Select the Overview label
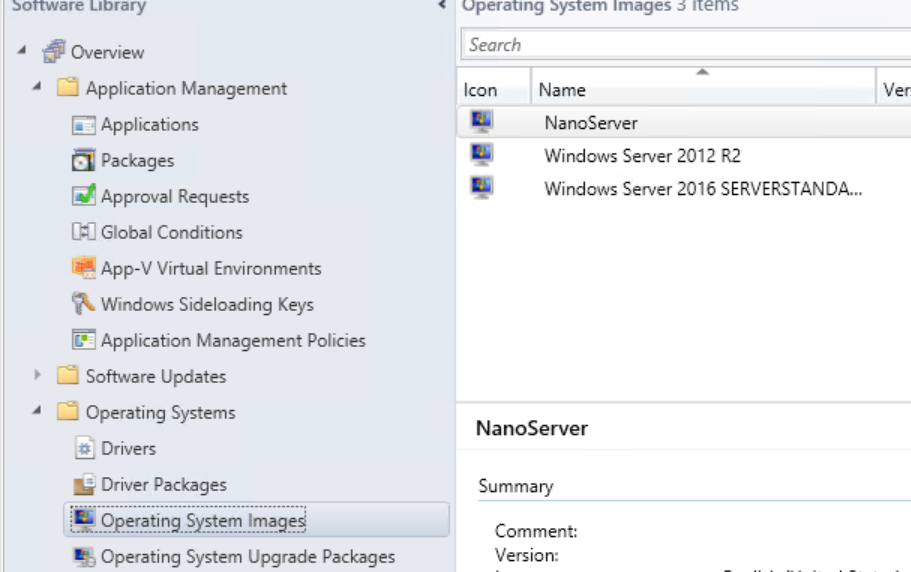Image resolution: width=911 pixels, height=572 pixels. click(107, 52)
